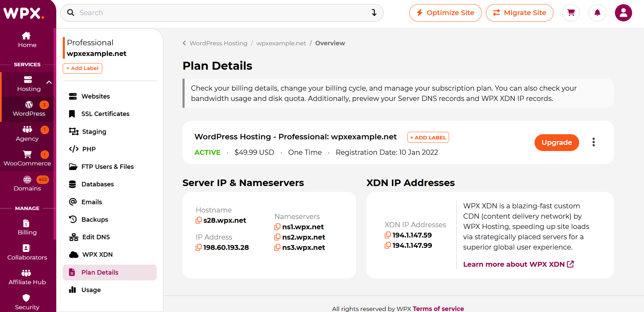Click the Upgrade button
Screen dimensions: 644x312
tap(557, 142)
